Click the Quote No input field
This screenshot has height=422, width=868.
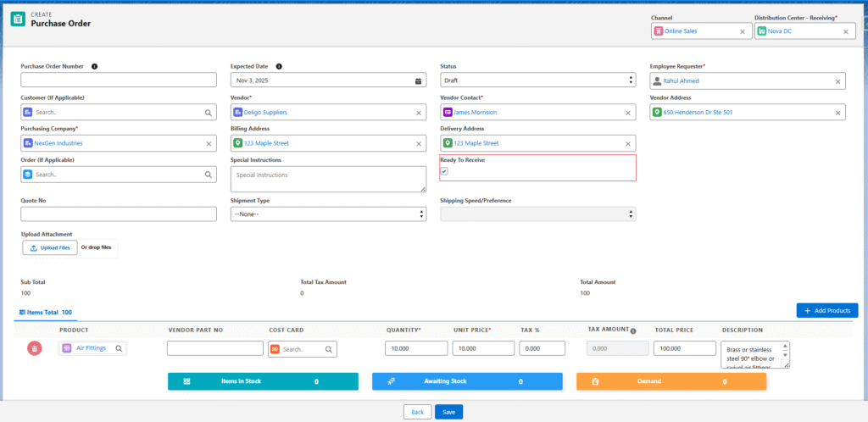[x=119, y=214]
